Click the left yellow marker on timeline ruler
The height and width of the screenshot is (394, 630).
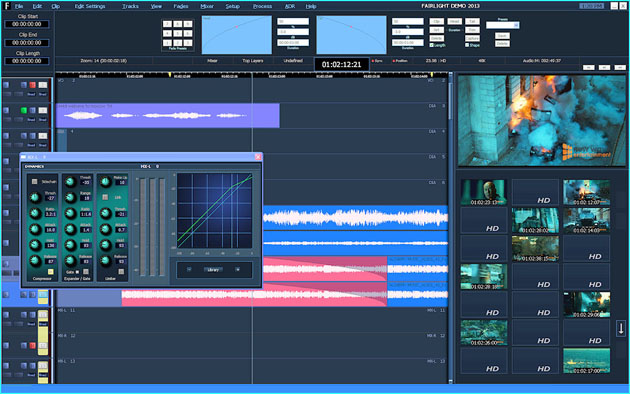(170, 75)
